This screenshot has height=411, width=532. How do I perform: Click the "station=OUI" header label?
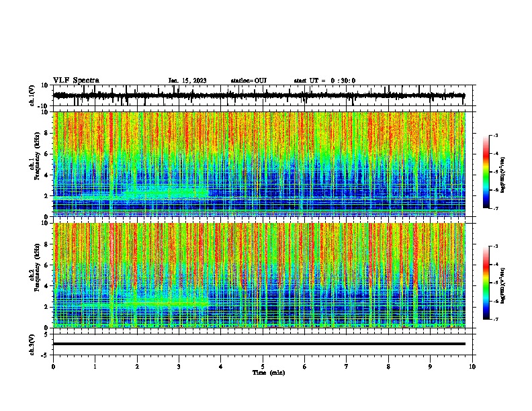pyautogui.click(x=249, y=81)
